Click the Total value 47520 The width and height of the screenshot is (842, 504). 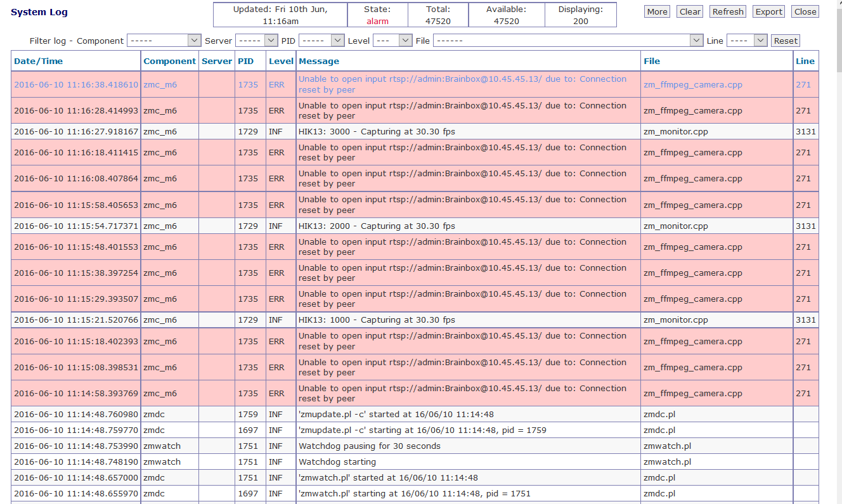pos(438,21)
